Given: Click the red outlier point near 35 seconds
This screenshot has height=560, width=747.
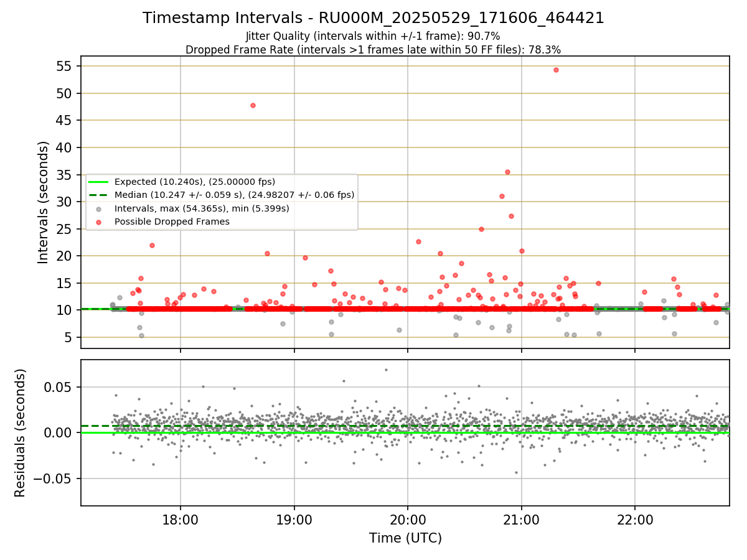Looking at the screenshot, I should click(507, 172).
